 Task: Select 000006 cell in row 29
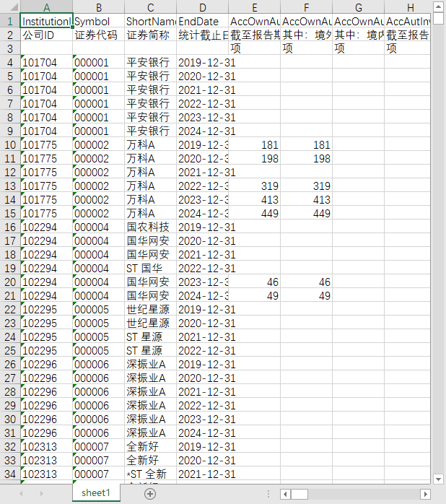(x=99, y=405)
